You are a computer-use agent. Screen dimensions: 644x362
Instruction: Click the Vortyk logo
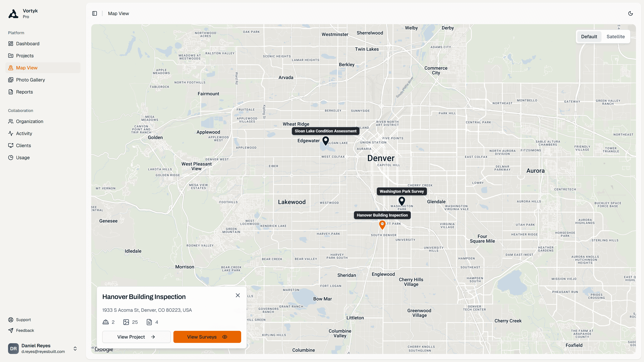(13, 14)
